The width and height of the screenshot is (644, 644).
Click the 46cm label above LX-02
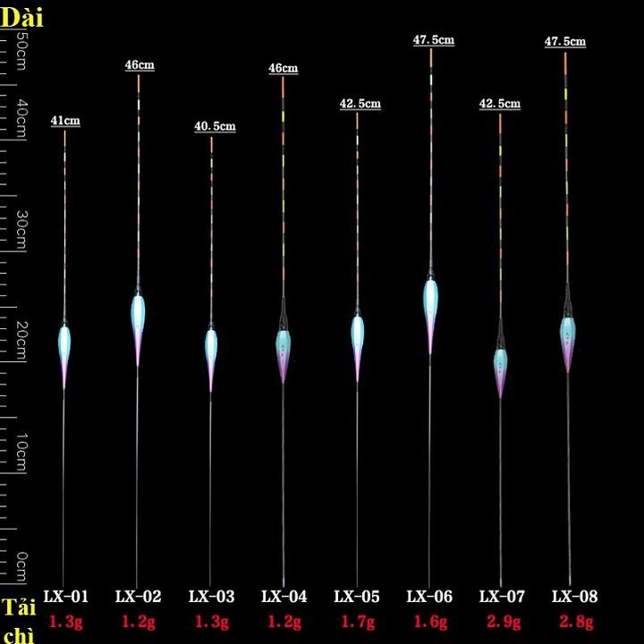[x=139, y=65]
